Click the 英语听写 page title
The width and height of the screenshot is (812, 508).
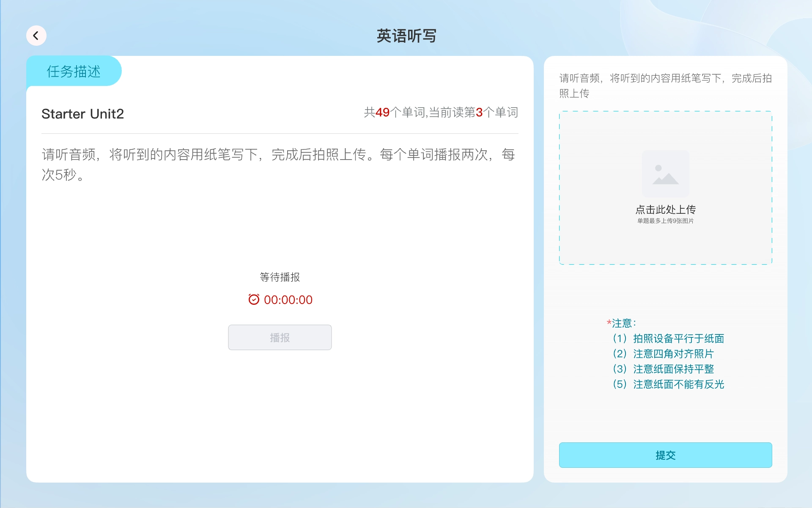[406, 36]
